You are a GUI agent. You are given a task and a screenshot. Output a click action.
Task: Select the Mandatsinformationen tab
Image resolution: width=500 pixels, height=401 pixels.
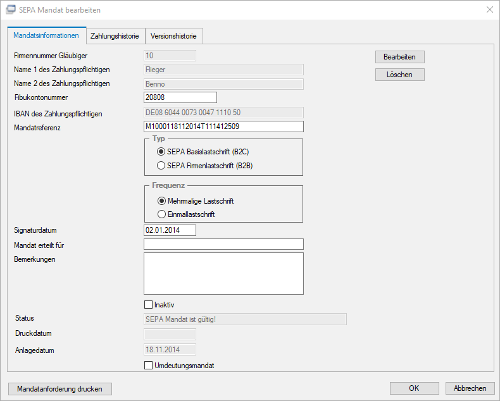click(46, 35)
